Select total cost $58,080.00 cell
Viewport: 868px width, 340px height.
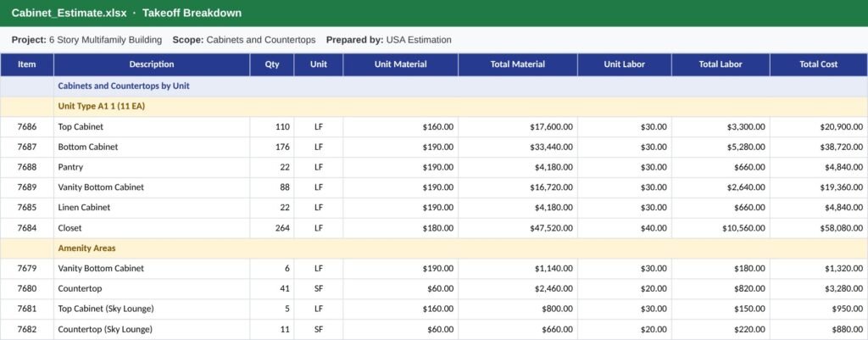tap(818, 227)
